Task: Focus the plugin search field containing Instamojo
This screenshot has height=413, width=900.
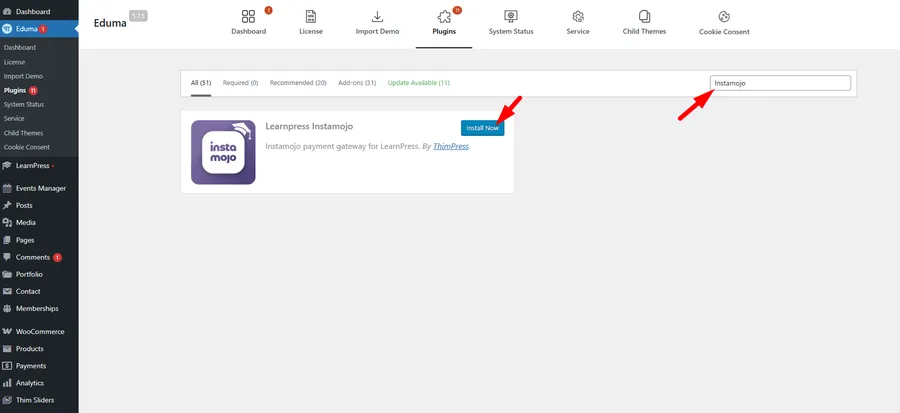Action: tap(780, 83)
